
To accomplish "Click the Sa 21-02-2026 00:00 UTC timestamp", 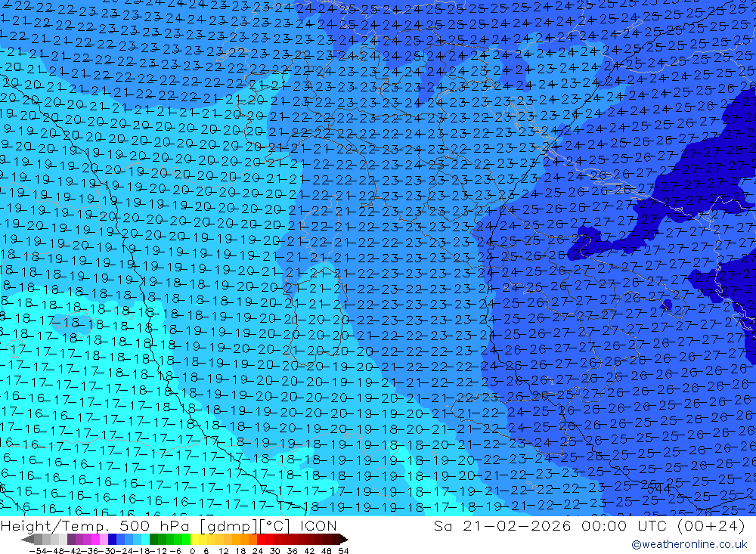I will [589, 525].
